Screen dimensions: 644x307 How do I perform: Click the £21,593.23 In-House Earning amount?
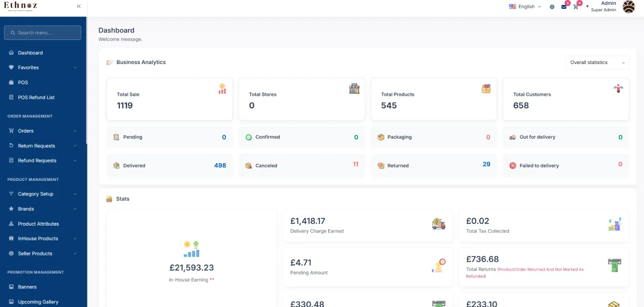(x=192, y=268)
